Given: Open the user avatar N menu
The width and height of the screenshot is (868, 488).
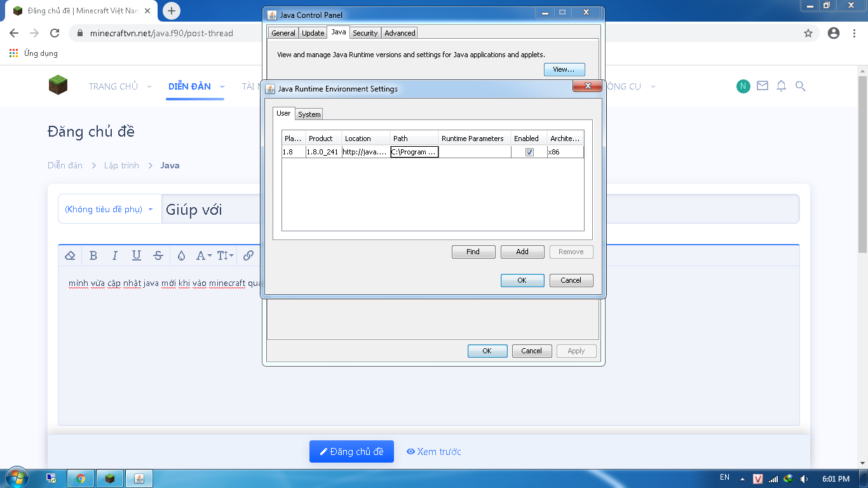Looking at the screenshot, I should [743, 86].
